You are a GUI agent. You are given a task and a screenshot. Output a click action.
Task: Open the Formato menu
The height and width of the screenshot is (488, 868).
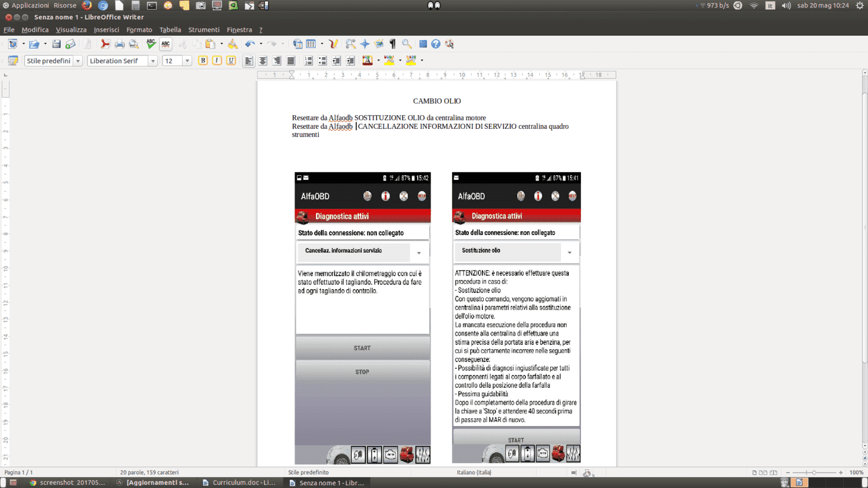pyautogui.click(x=139, y=29)
